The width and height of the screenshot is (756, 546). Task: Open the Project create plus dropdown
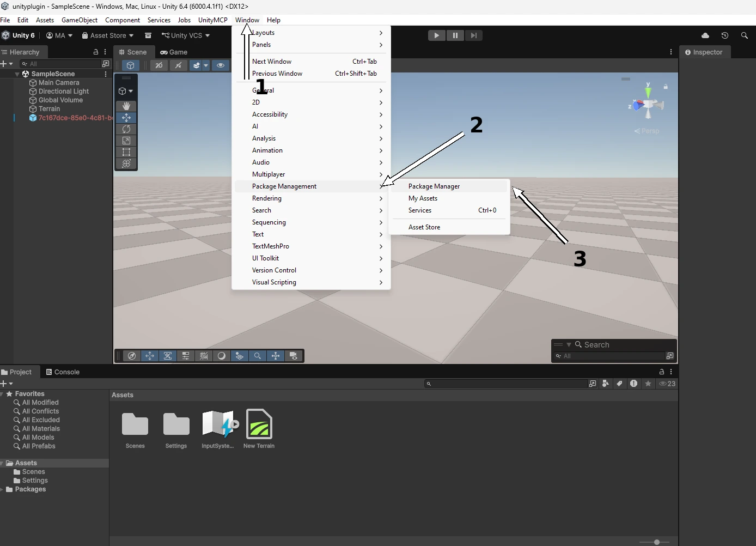(7, 384)
